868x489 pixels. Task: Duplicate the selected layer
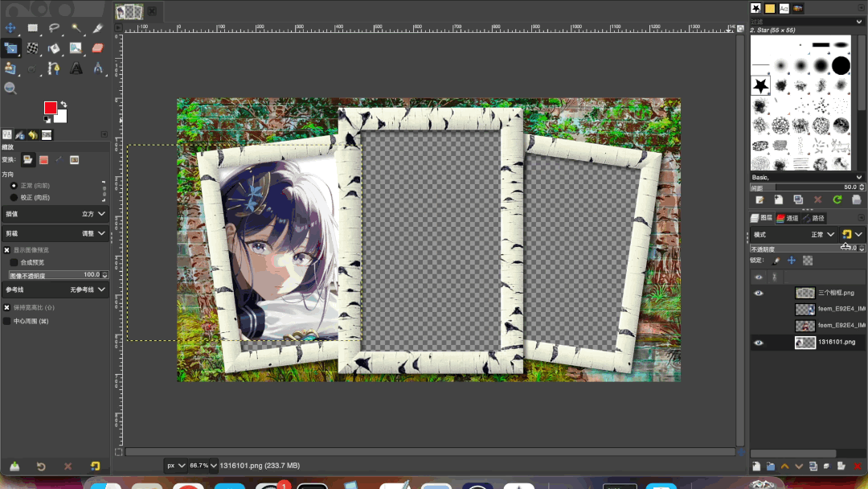[x=813, y=466]
